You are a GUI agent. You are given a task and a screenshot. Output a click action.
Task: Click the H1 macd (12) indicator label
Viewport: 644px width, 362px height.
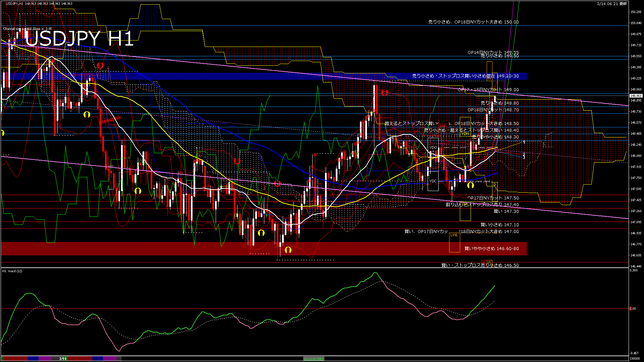[x=12, y=271]
